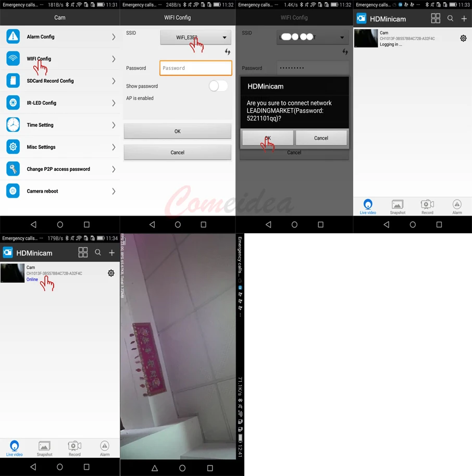This screenshot has width=472, height=476.
Task: Click the refresh networks icon below the WiFi_E3E8 dropdown
Action: (228, 52)
